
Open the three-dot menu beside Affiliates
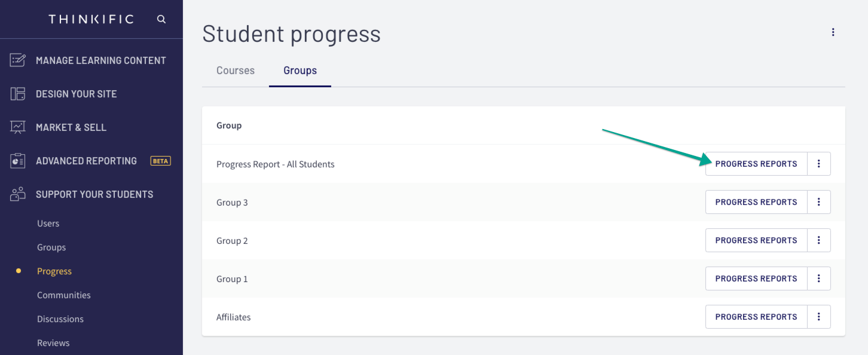tap(819, 317)
